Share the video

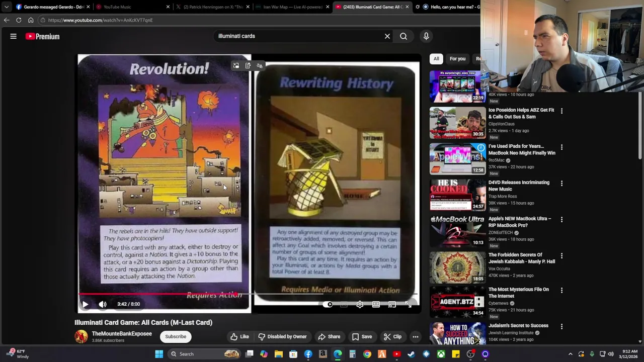(x=329, y=337)
